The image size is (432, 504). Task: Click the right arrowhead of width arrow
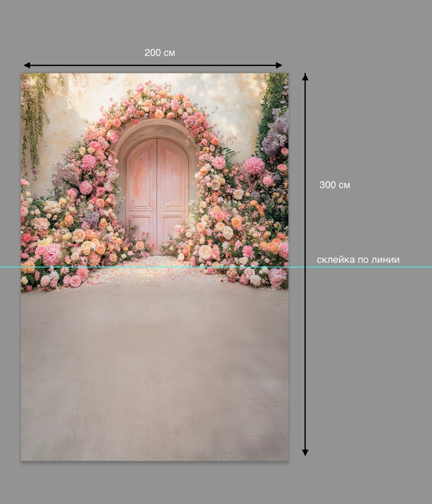(x=280, y=65)
